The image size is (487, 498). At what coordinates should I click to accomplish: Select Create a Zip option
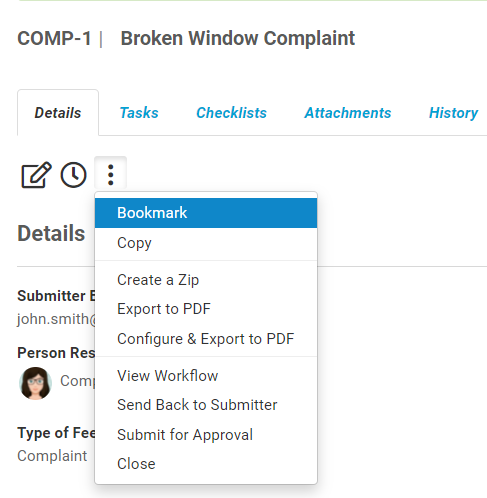click(x=206, y=280)
